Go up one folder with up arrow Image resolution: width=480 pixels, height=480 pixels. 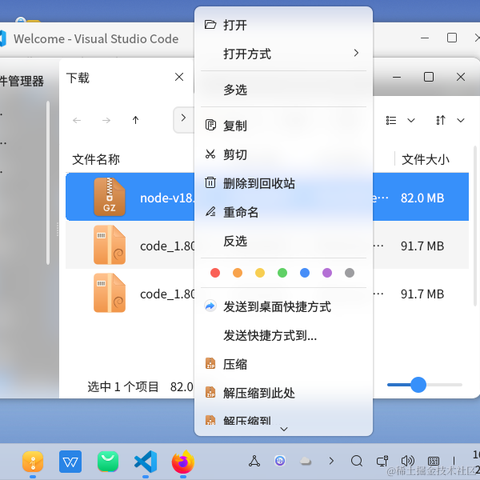(x=135, y=120)
